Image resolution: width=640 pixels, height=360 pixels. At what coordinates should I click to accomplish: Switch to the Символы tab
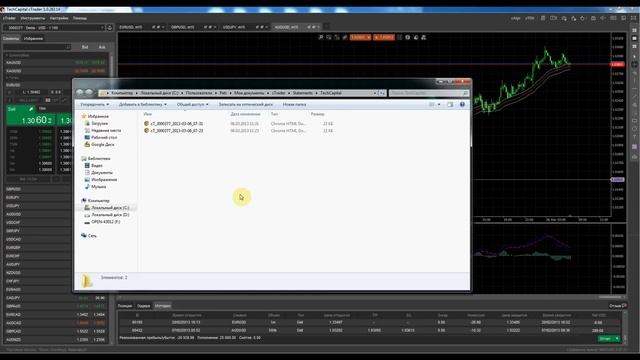11,38
